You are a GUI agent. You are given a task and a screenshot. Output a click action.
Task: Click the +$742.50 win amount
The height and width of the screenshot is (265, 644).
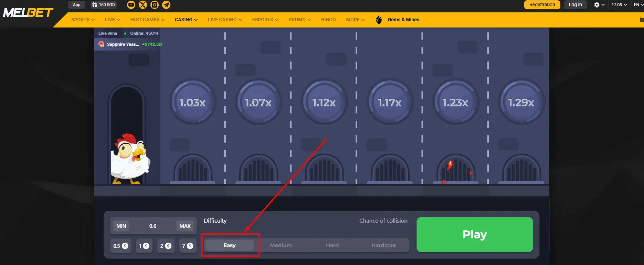152,44
